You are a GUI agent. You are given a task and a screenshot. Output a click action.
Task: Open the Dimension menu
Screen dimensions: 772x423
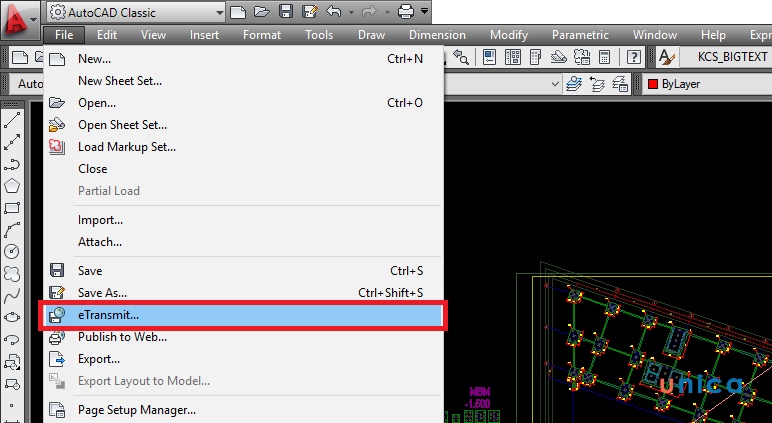[437, 35]
